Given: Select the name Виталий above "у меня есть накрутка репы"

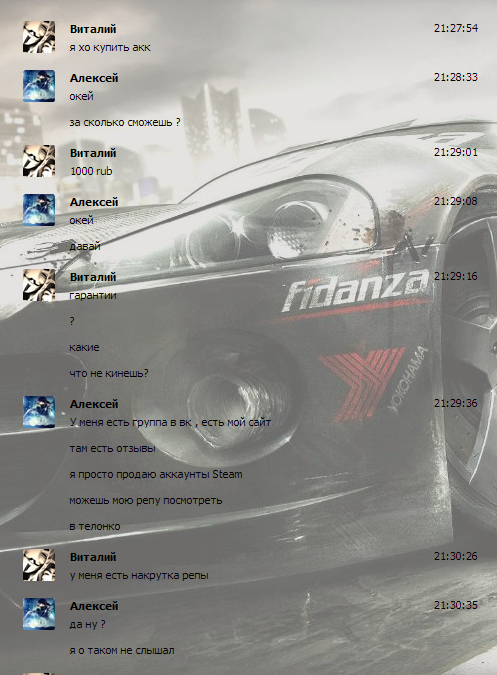Looking at the screenshot, I should pos(93,557).
